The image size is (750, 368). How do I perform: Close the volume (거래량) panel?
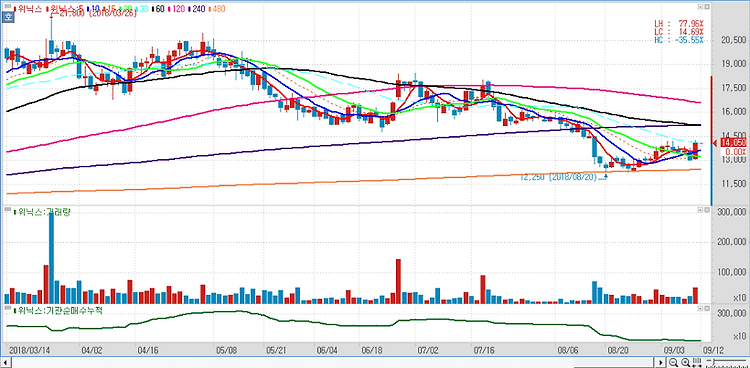pyautogui.click(x=706, y=210)
